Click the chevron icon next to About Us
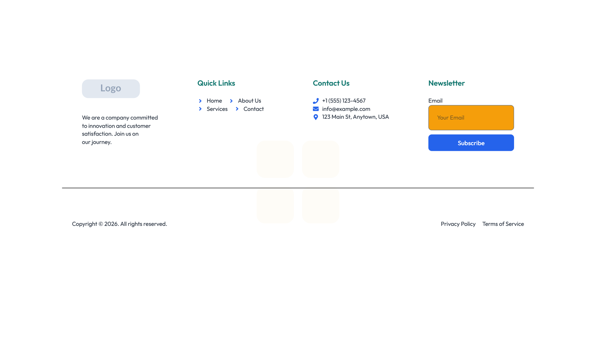The image size is (596, 364). [x=232, y=100]
